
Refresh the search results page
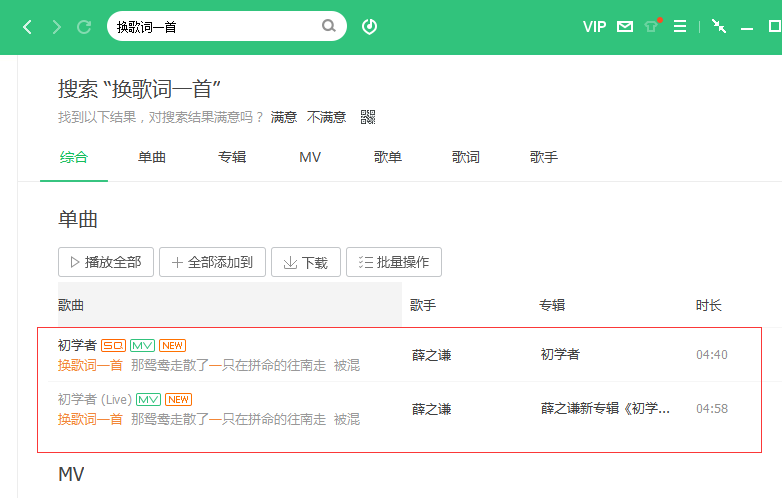coord(84,27)
